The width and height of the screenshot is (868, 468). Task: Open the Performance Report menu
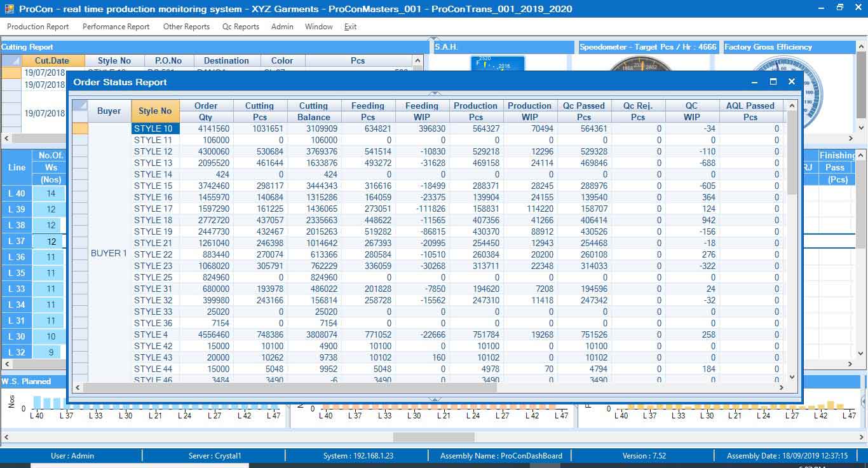(116, 27)
